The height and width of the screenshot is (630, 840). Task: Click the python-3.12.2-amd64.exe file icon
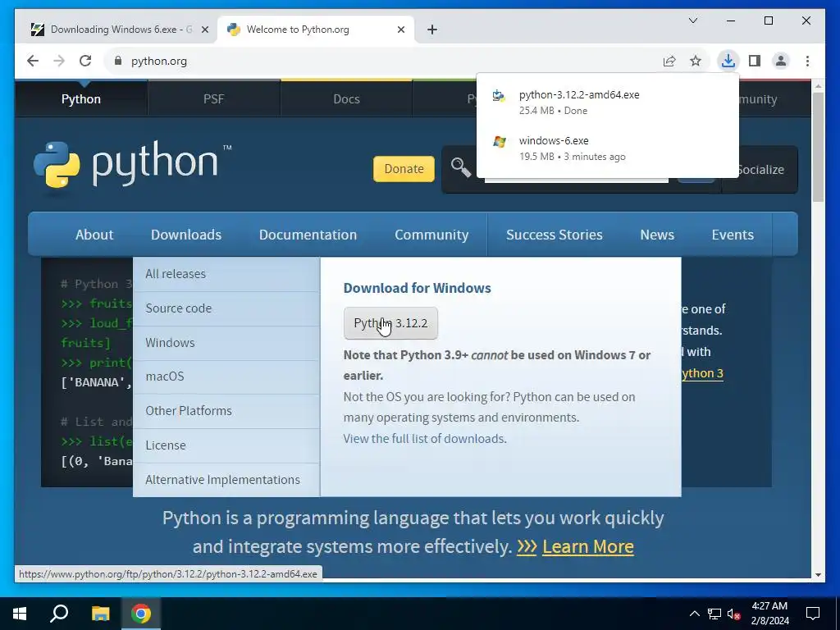pos(499,96)
